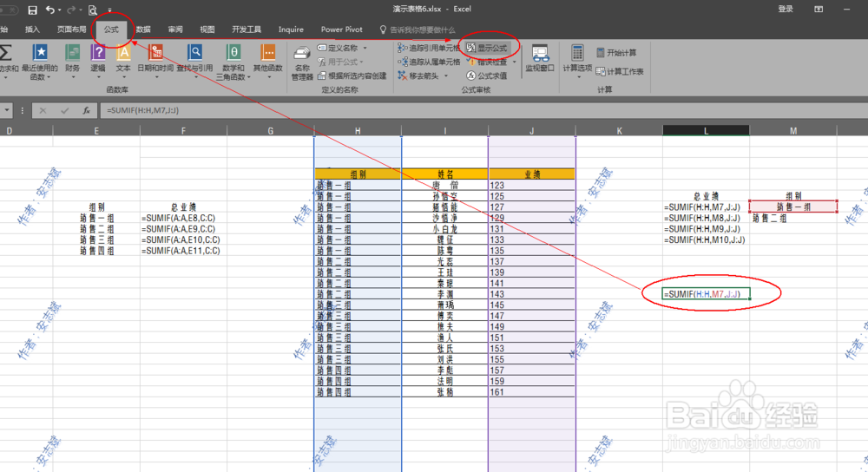Open the Inquire tab
The height and width of the screenshot is (472, 868).
tap(291, 29)
